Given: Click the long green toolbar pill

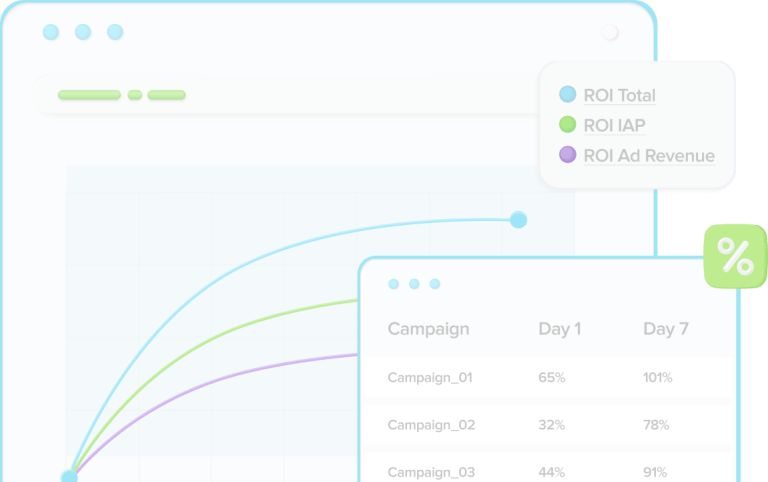Looking at the screenshot, I should pyautogui.click(x=89, y=95).
